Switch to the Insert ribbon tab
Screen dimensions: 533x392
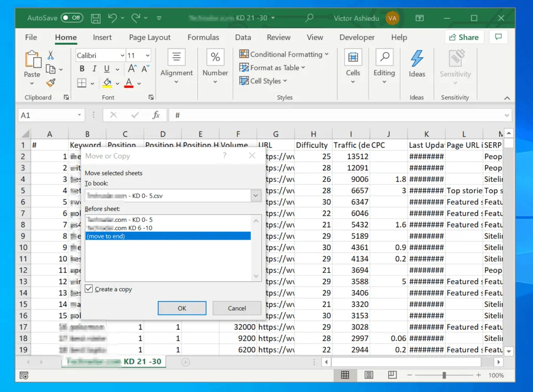tap(102, 37)
